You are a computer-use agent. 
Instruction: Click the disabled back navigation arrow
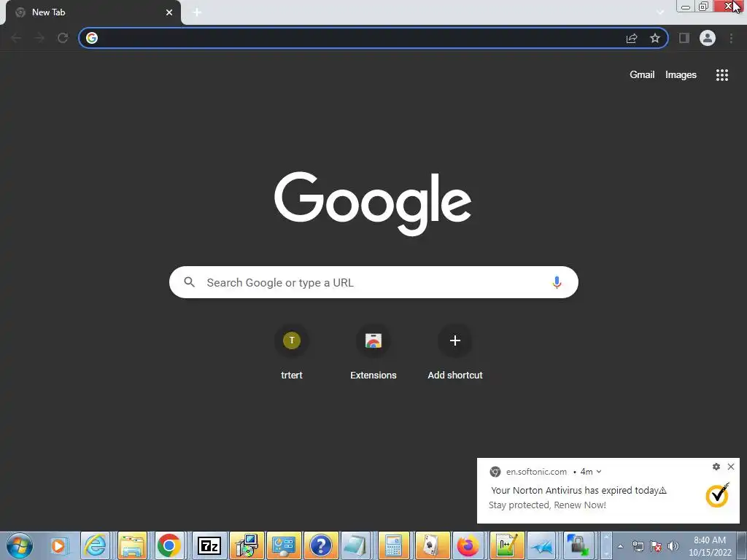[16, 38]
